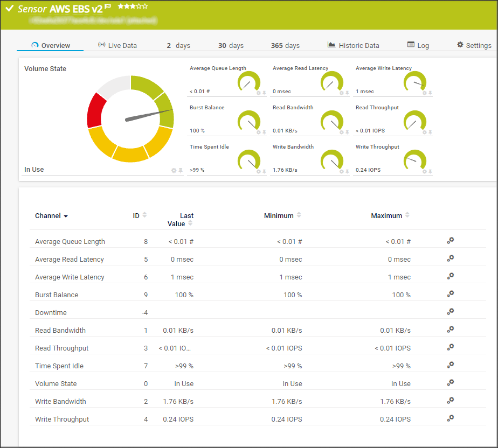
Task: Click the Settings gear icon
Action: (x=460, y=45)
